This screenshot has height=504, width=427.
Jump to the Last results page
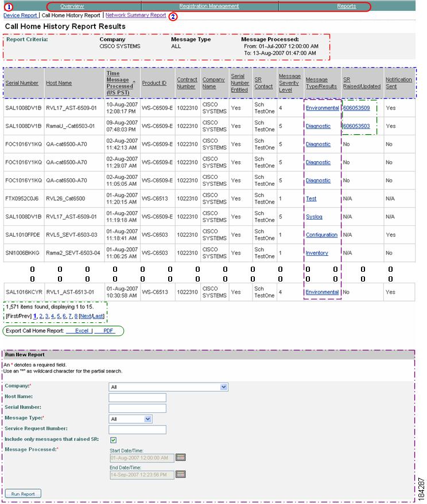[x=98, y=317]
